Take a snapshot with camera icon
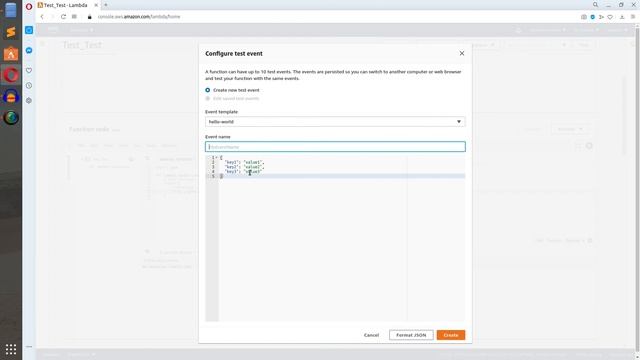This screenshot has height=360, width=640. pyautogui.click(x=584, y=17)
